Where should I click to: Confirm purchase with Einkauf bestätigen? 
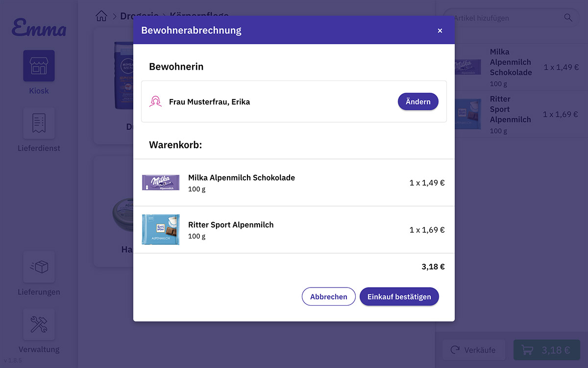[x=399, y=296]
